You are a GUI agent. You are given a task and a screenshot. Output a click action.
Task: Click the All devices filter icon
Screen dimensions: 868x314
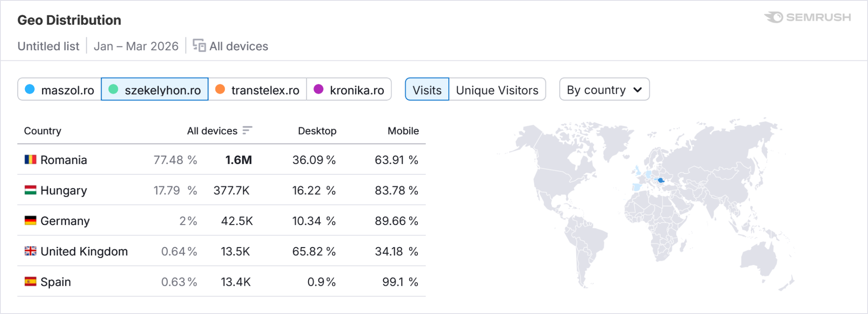click(x=199, y=46)
